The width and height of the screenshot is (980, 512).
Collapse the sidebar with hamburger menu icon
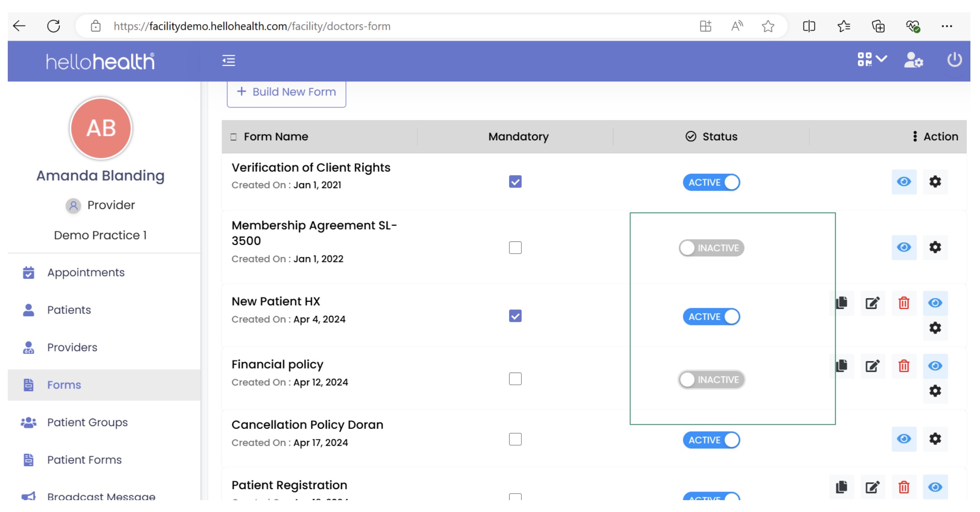[x=229, y=60]
